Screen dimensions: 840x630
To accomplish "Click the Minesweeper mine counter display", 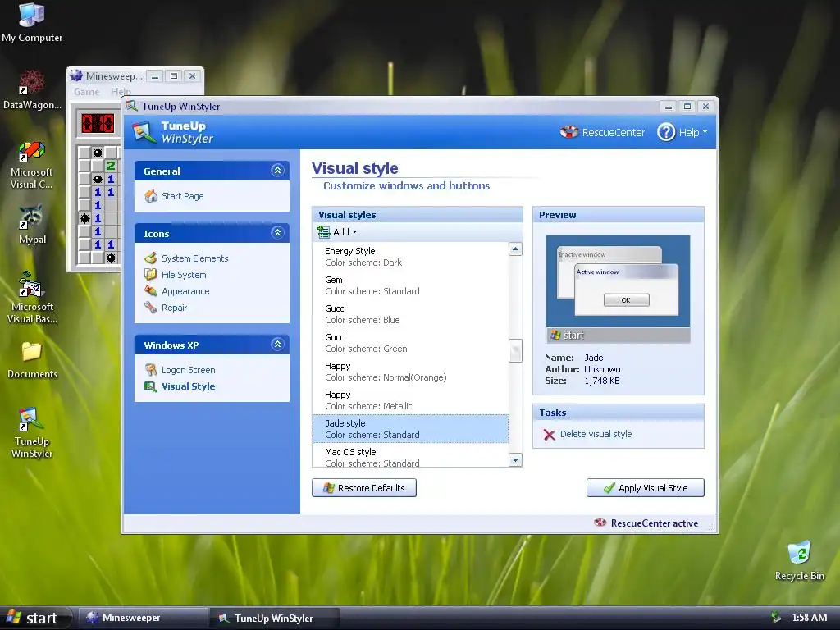I will 98,123.
